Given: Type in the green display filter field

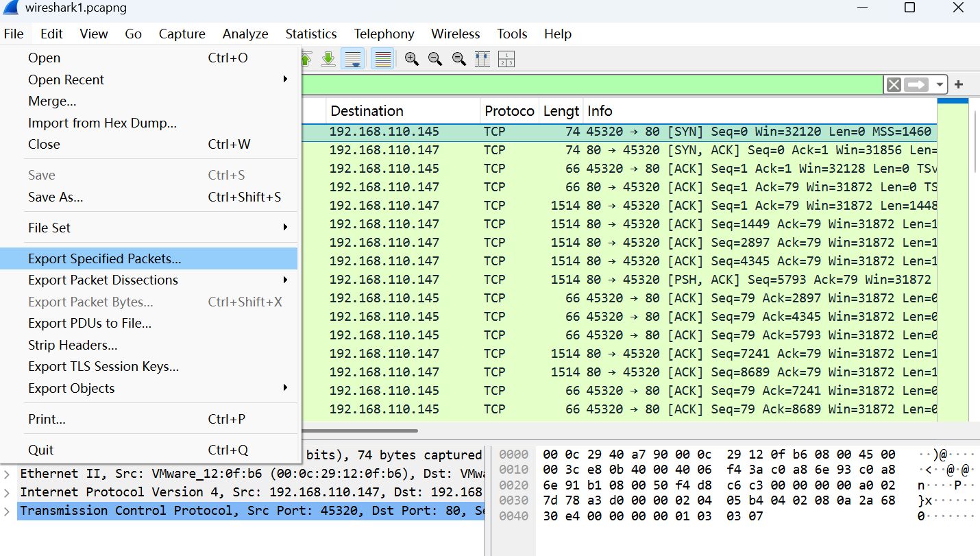Looking at the screenshot, I should click(x=589, y=84).
